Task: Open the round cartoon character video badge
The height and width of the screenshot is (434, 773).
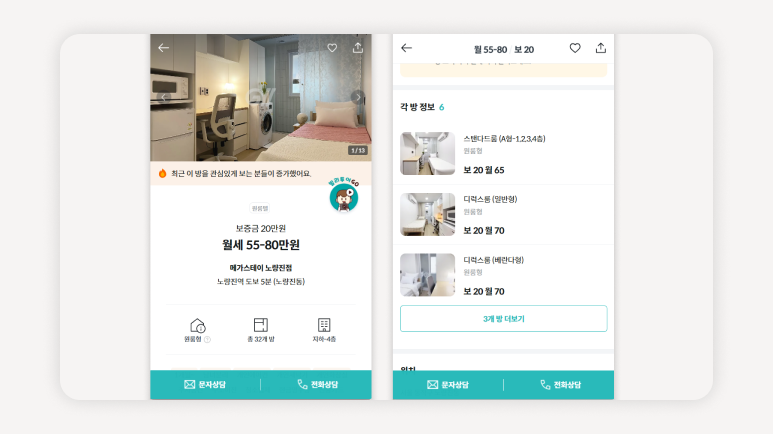Action: tap(344, 197)
